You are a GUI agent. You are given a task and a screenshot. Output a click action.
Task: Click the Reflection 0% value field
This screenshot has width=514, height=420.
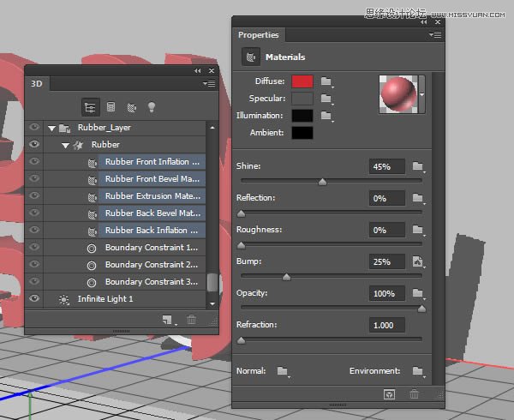(387, 198)
